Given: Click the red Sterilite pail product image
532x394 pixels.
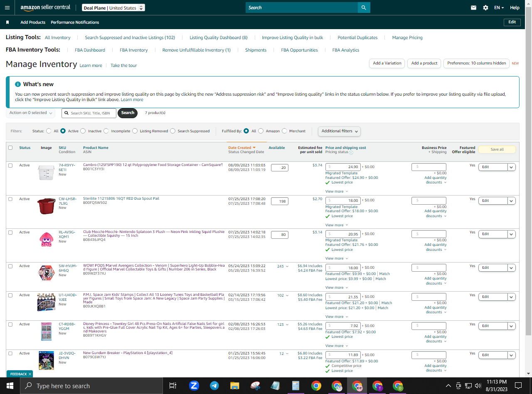Looking at the screenshot, I should [x=46, y=206].
